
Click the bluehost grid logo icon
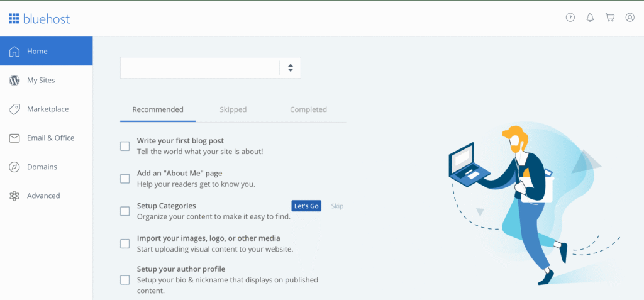14,18
